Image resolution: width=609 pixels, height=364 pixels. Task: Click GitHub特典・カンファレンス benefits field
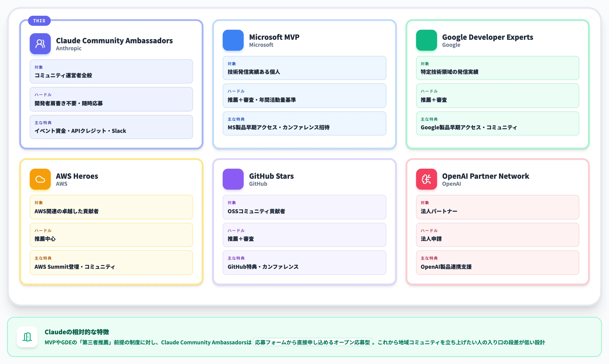point(304,262)
